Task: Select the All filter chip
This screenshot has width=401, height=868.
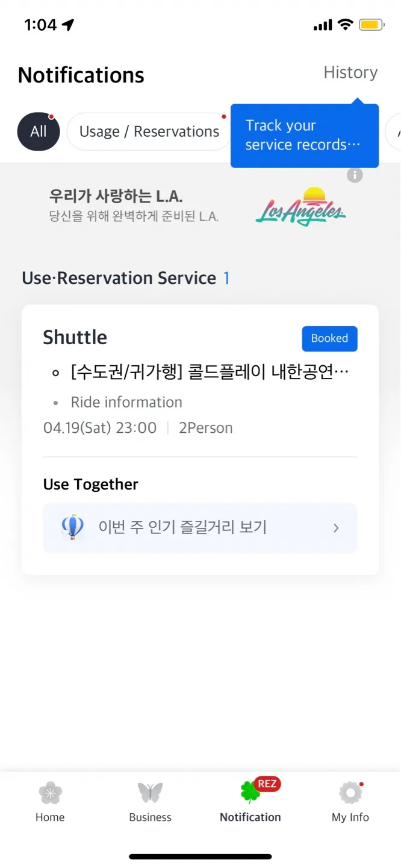Action: (x=39, y=131)
